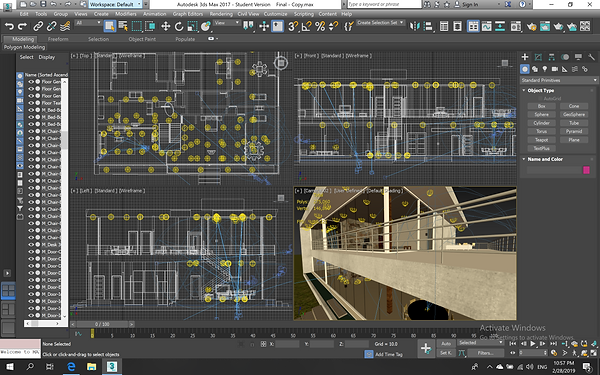The height and width of the screenshot is (375, 600).
Task: Click the Unlink Selection tool
Action: point(51,26)
